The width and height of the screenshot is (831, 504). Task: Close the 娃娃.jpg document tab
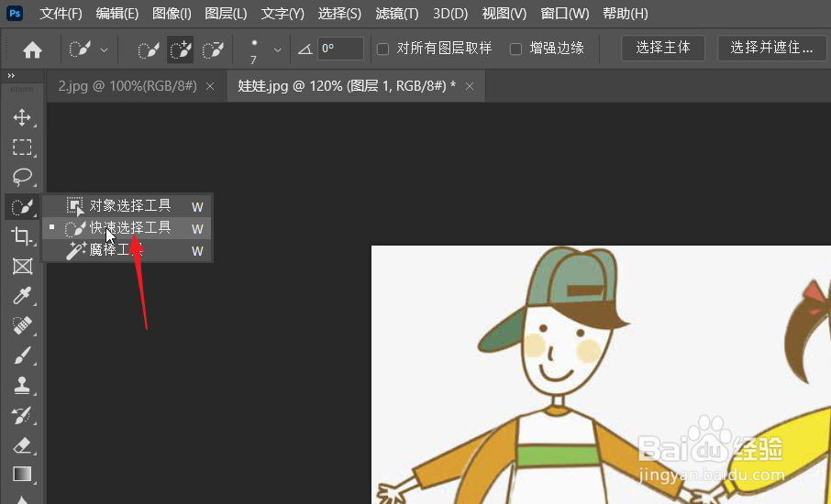coord(470,86)
